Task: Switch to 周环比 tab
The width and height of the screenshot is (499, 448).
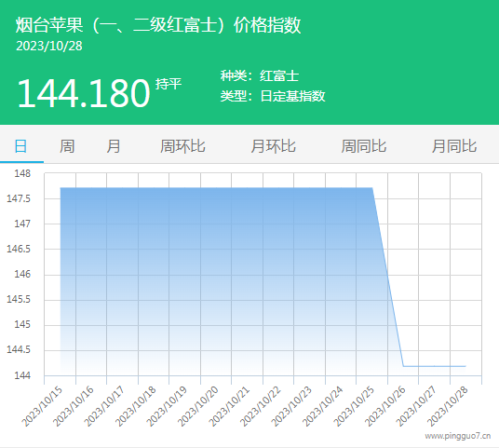Action: coord(182,146)
